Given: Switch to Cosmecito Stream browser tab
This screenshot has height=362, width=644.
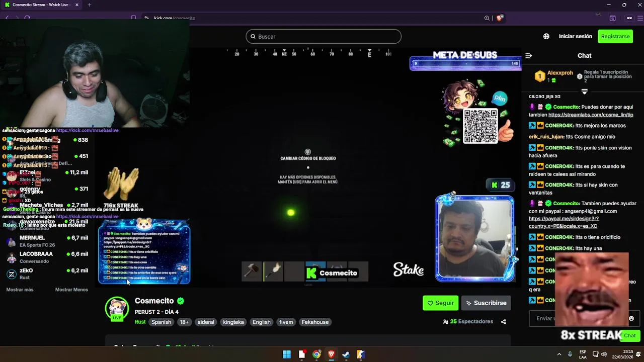Looking at the screenshot, I should [x=40, y=5].
